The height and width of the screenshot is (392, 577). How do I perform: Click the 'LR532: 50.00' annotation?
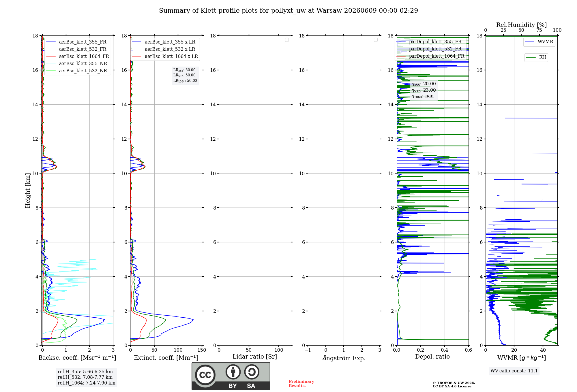184,75
